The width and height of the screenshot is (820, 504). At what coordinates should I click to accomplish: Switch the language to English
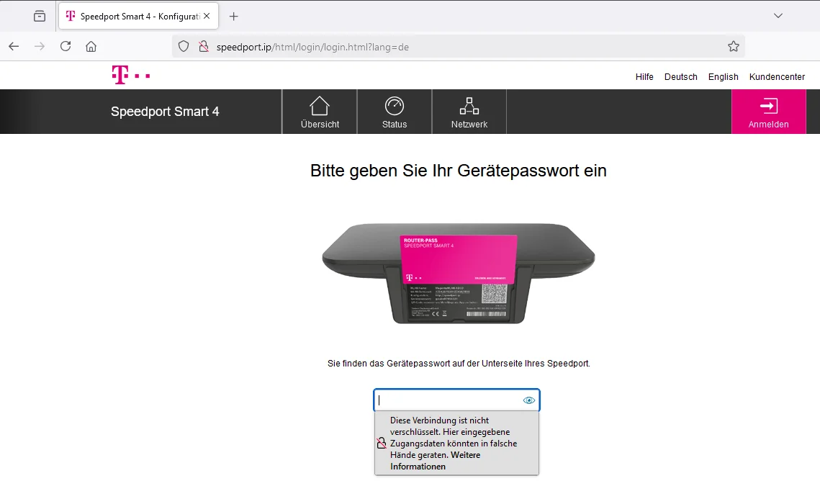[723, 77]
